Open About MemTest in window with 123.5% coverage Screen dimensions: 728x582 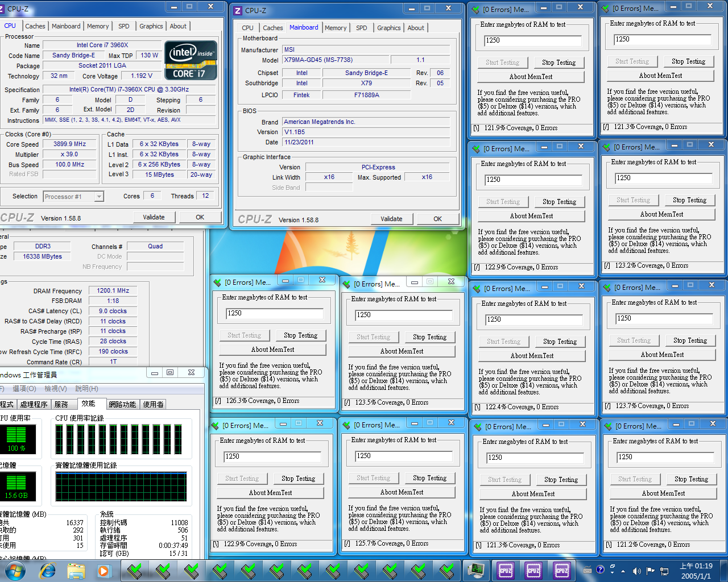[402, 351]
